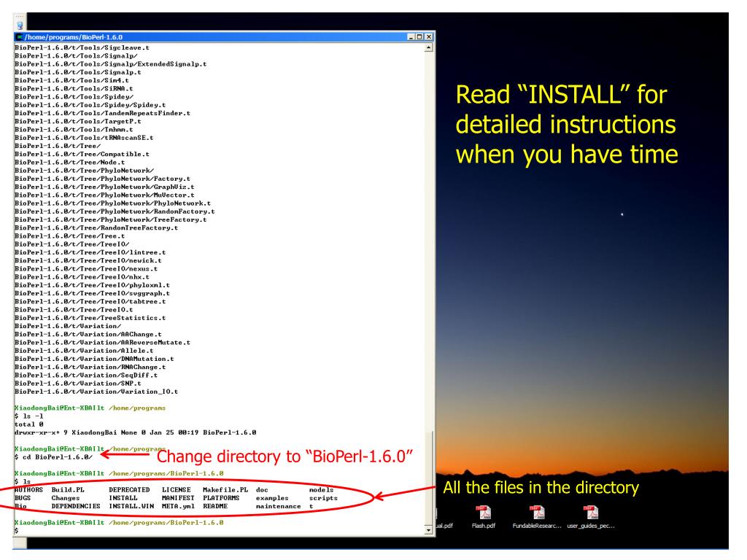The width and height of the screenshot is (747, 560).
Task: Click the Variation_IO.t output line
Action: click(96, 392)
